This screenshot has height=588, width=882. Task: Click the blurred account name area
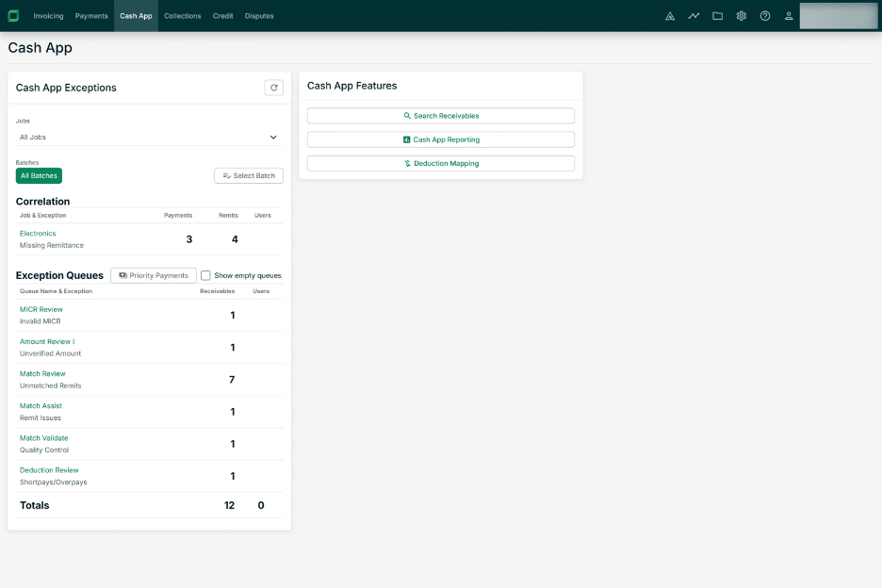839,16
